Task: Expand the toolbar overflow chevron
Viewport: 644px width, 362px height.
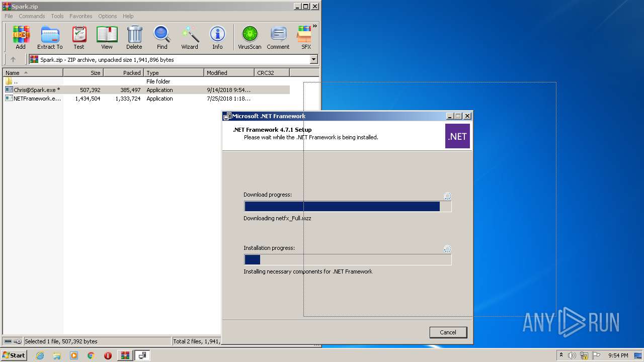Action: (x=315, y=26)
